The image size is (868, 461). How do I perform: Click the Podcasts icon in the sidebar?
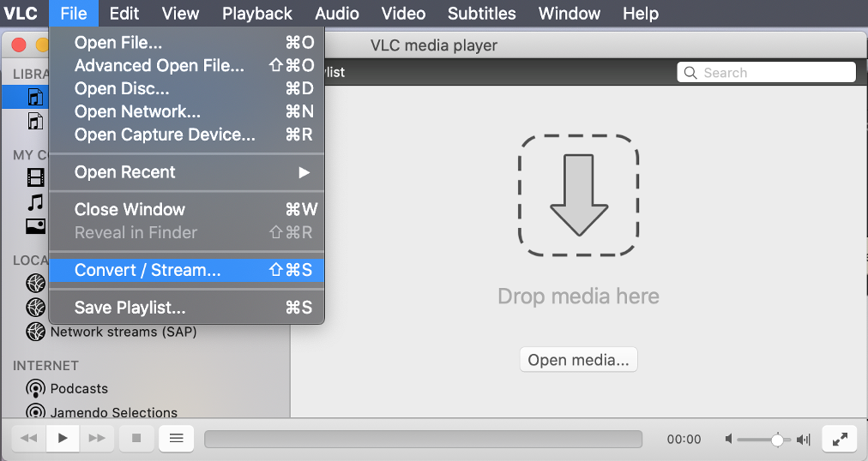tap(35, 388)
